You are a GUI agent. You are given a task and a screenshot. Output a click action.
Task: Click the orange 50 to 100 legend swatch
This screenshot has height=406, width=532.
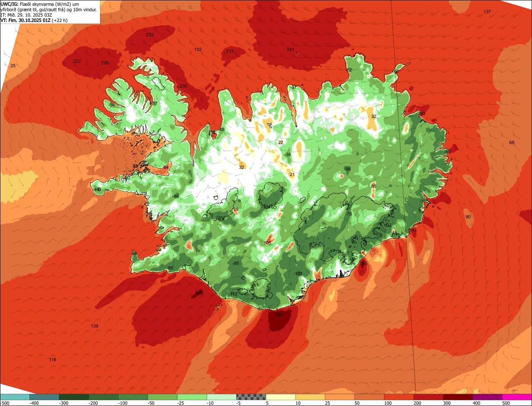tap(369, 397)
